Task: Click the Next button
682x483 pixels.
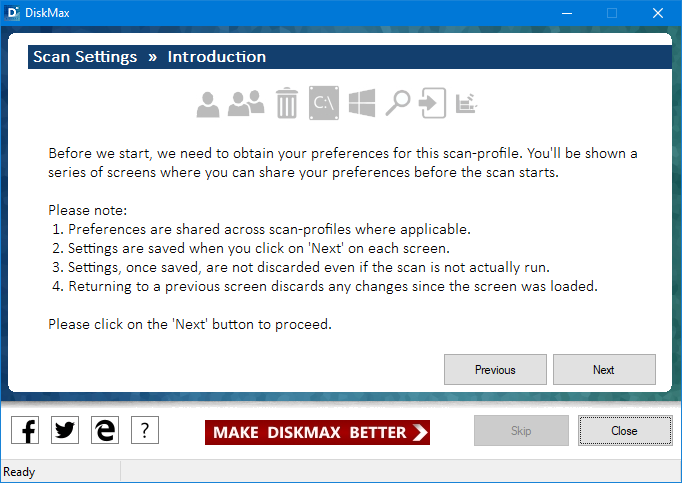Action: tap(604, 369)
